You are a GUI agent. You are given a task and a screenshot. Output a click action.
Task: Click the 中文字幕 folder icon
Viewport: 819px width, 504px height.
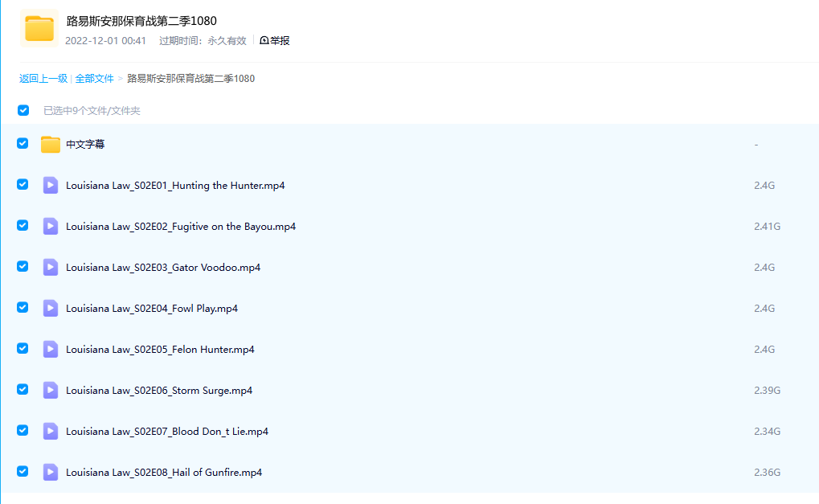(51, 145)
